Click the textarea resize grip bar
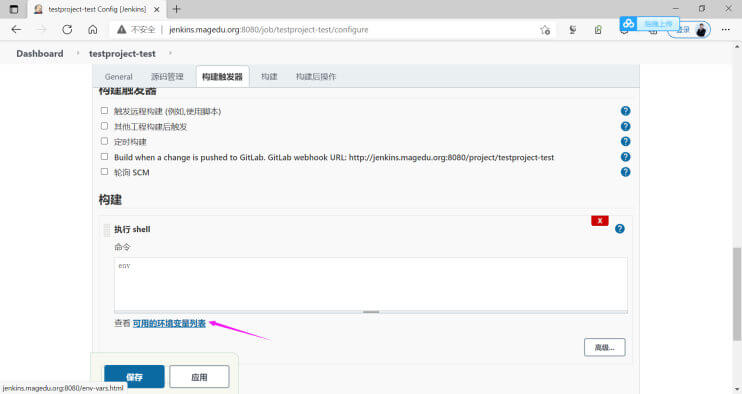This screenshot has height=394, width=742. 371,312
